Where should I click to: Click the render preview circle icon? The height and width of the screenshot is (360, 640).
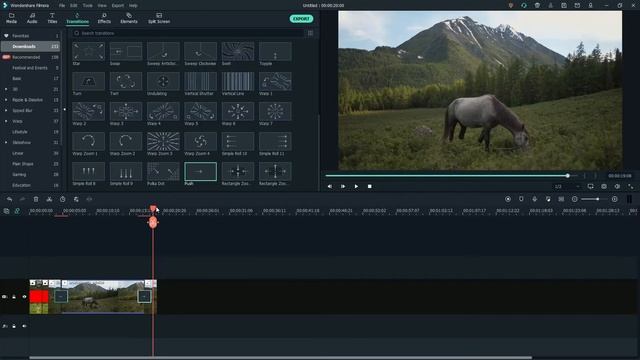(508, 199)
